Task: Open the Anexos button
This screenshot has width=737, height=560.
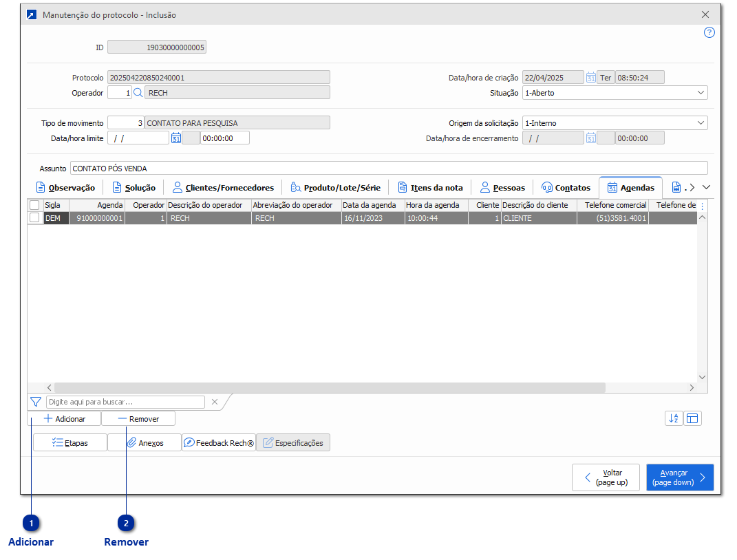Action: 145,442
